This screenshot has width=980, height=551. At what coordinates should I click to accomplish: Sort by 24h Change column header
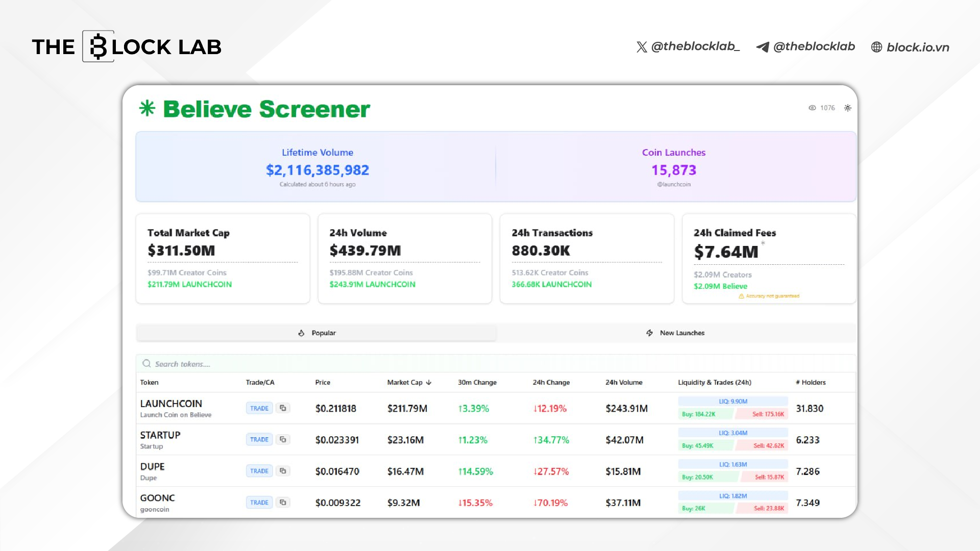tap(551, 382)
